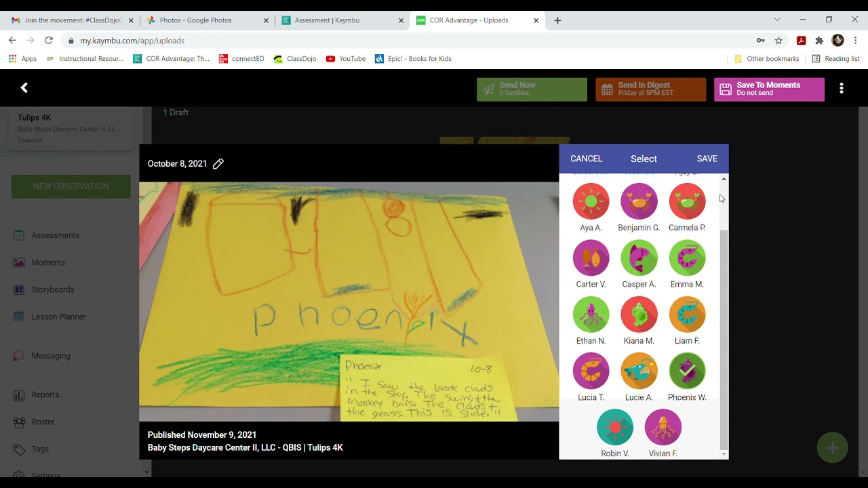This screenshot has height=488, width=868.
Task: Open the Extensions puzzle icon
Action: click(x=819, y=41)
